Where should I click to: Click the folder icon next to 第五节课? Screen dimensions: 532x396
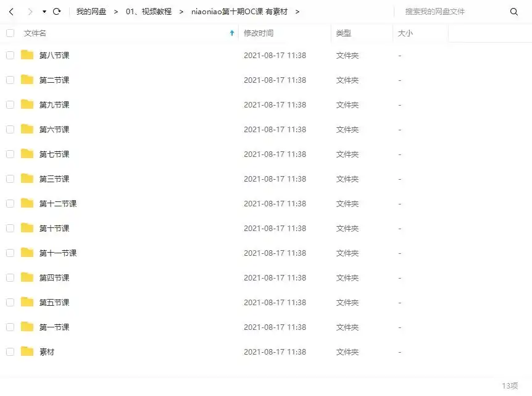[x=26, y=302]
